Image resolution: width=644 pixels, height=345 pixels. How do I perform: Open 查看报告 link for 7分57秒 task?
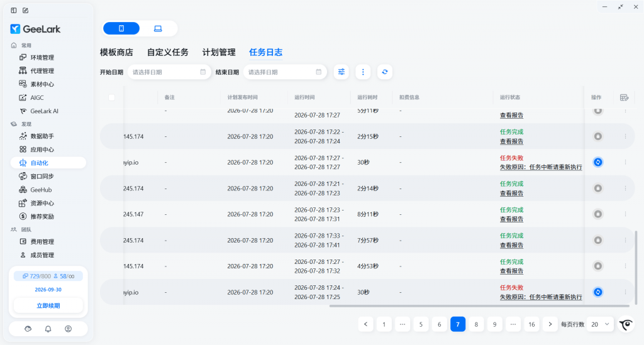tap(511, 245)
